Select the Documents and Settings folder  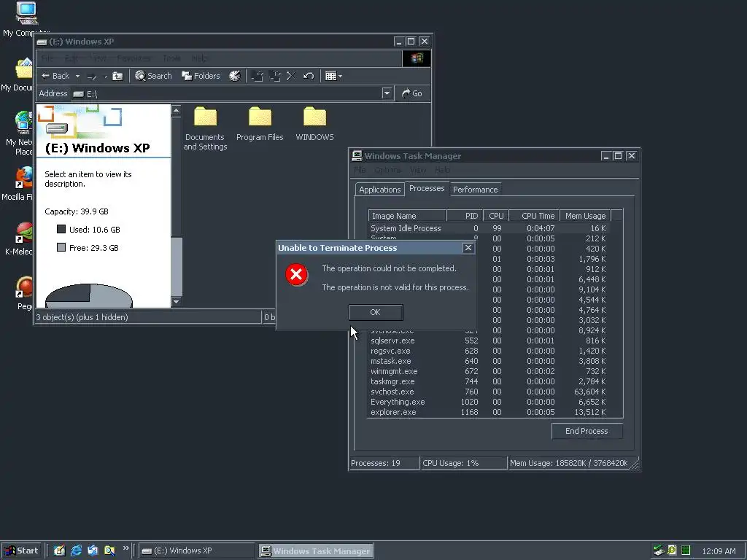coord(205,128)
